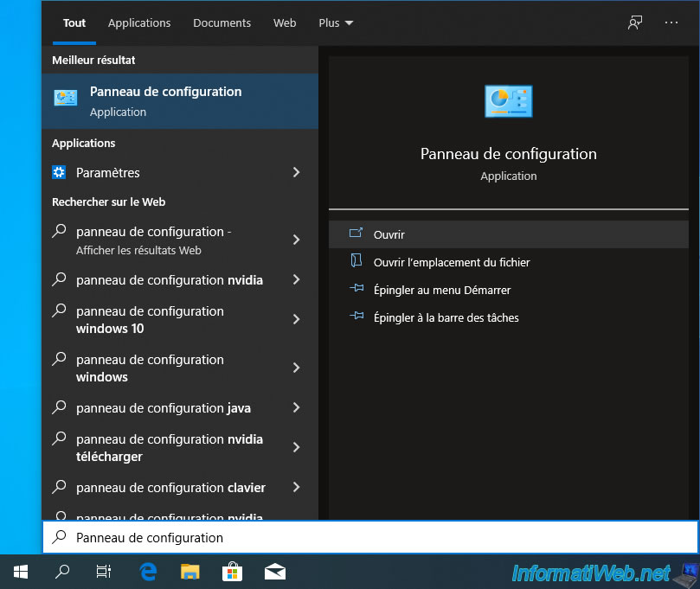
Task: Select 'Épingler au menu Démarrer'
Action: point(509,290)
